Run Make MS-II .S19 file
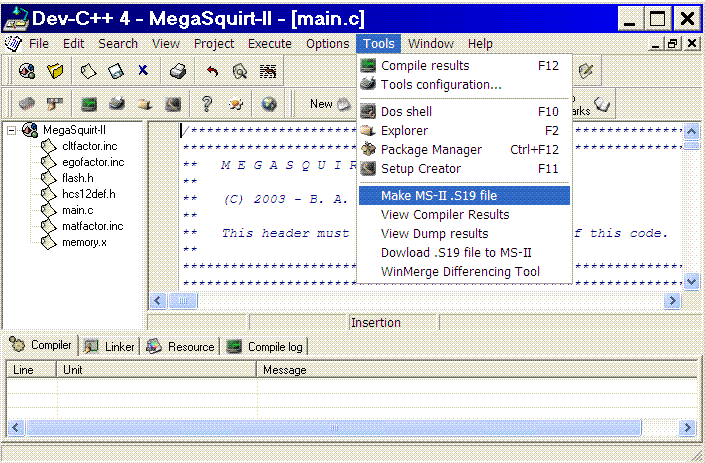 [464, 196]
